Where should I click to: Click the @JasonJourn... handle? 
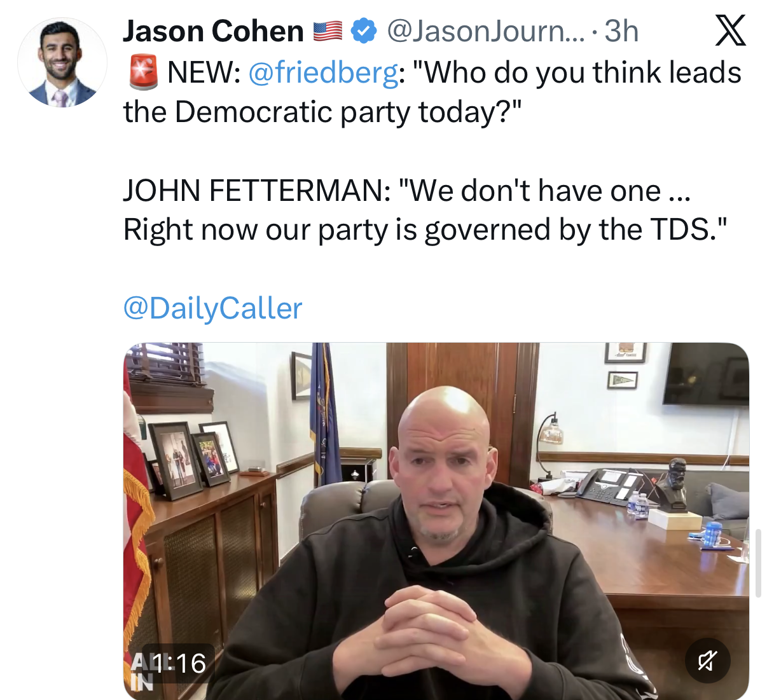(x=485, y=31)
